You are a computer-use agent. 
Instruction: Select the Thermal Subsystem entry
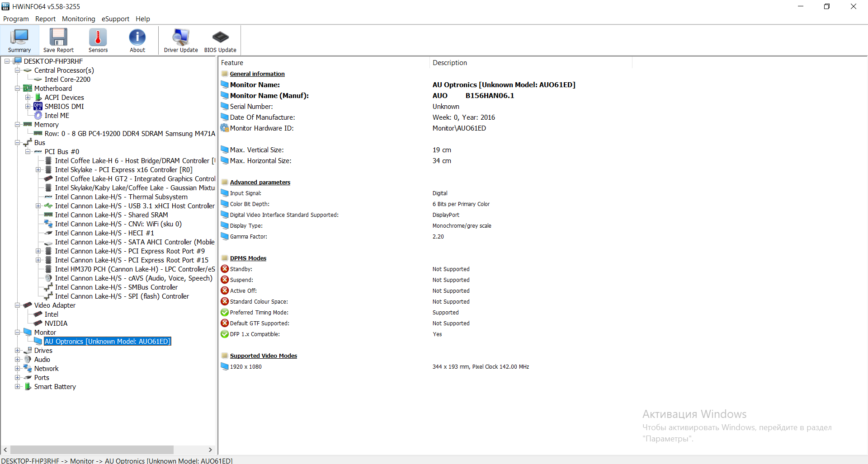tap(121, 197)
